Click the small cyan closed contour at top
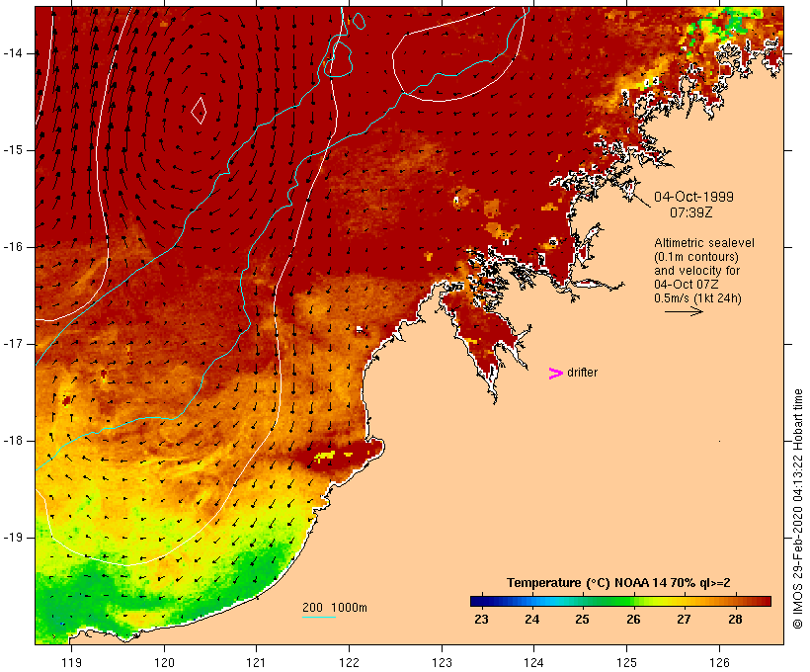810x672 pixels. [359, 21]
